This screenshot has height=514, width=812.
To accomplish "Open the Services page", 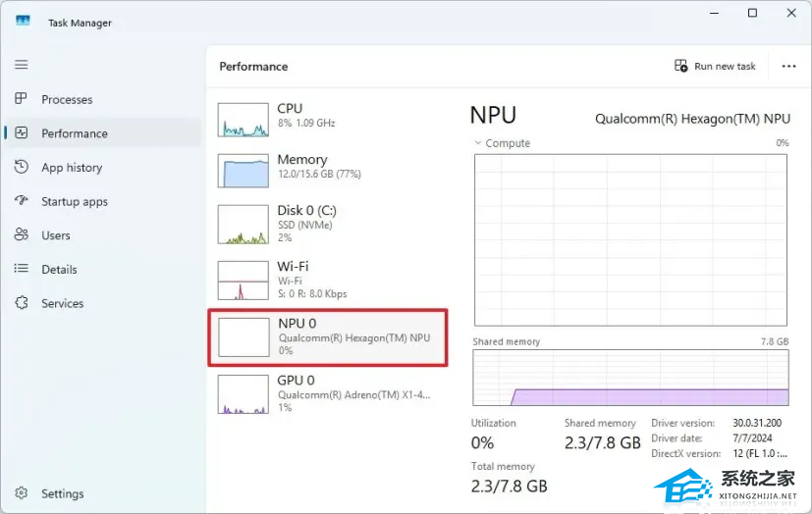I will pyautogui.click(x=102, y=303).
